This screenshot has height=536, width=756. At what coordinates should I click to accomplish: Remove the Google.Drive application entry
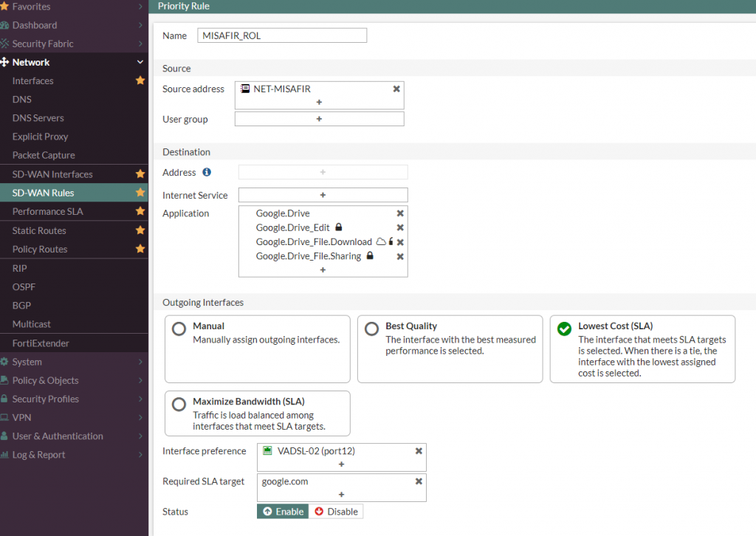[400, 213]
